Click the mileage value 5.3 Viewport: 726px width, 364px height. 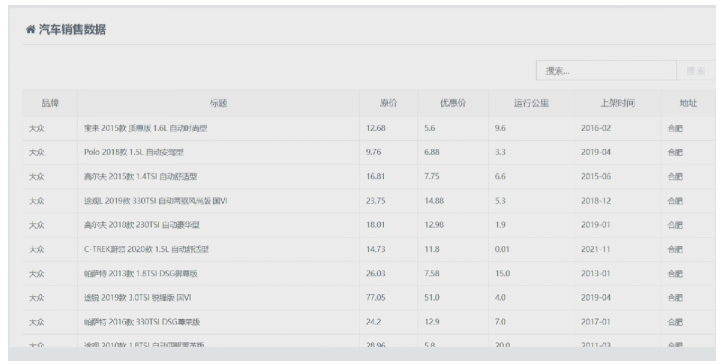pyautogui.click(x=500, y=201)
